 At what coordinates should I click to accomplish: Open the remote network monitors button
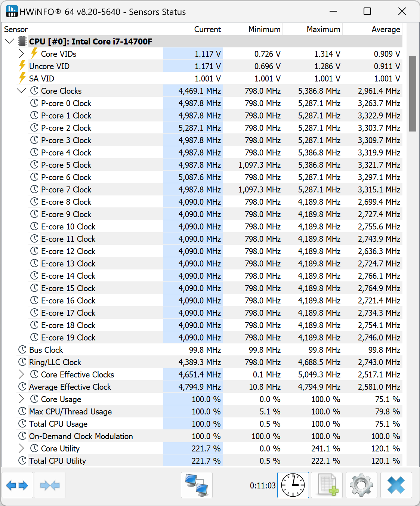[x=197, y=485]
